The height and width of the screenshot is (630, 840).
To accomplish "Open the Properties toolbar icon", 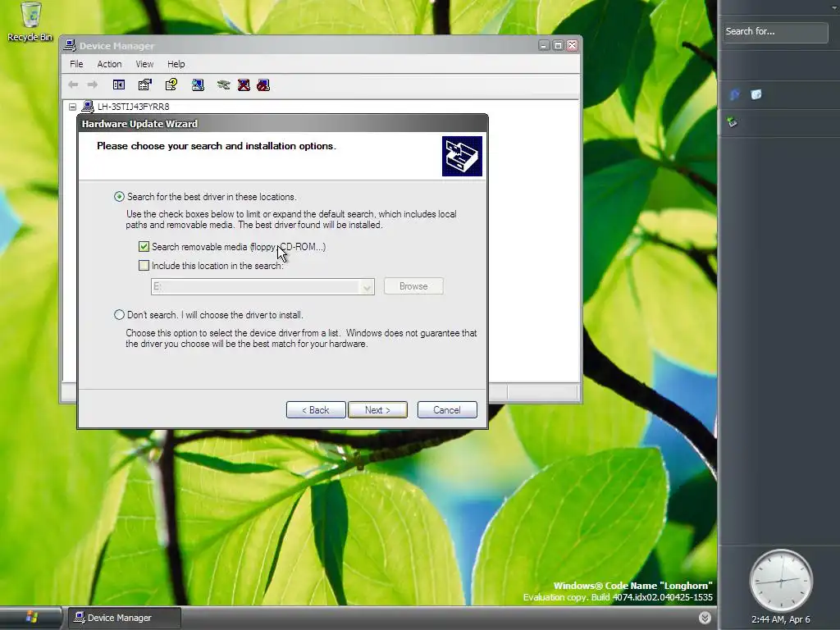I will coord(144,84).
